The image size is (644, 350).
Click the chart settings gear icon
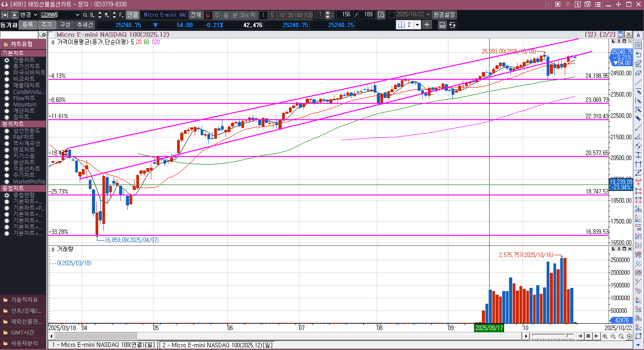[630, 336]
